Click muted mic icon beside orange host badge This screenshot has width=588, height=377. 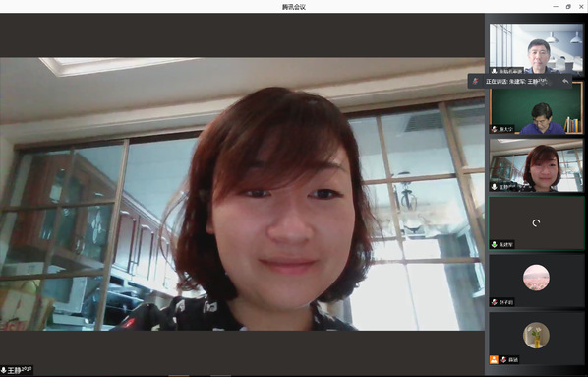point(503,359)
